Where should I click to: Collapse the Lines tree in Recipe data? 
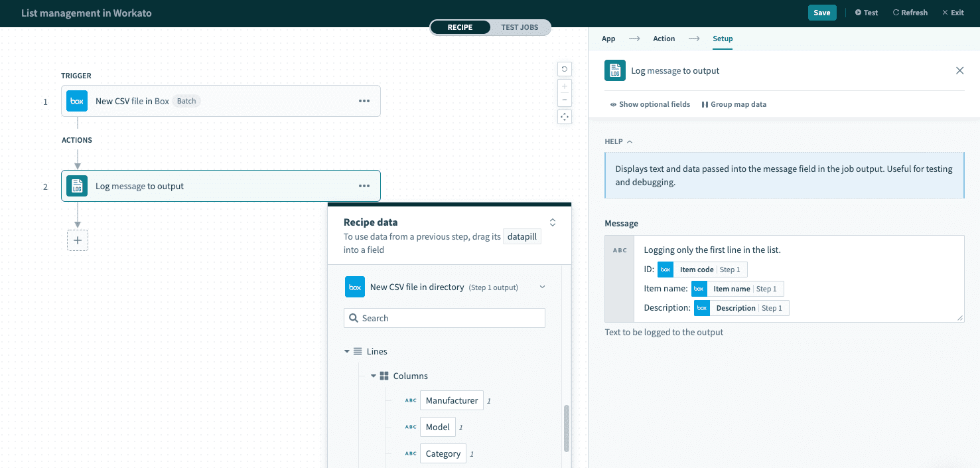346,351
